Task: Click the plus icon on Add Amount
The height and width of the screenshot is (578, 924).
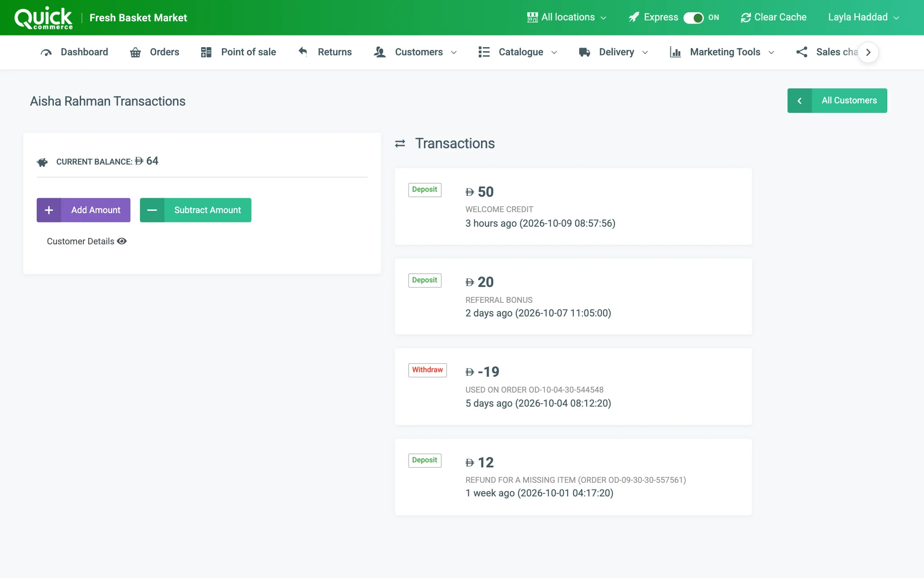Action: click(x=49, y=210)
